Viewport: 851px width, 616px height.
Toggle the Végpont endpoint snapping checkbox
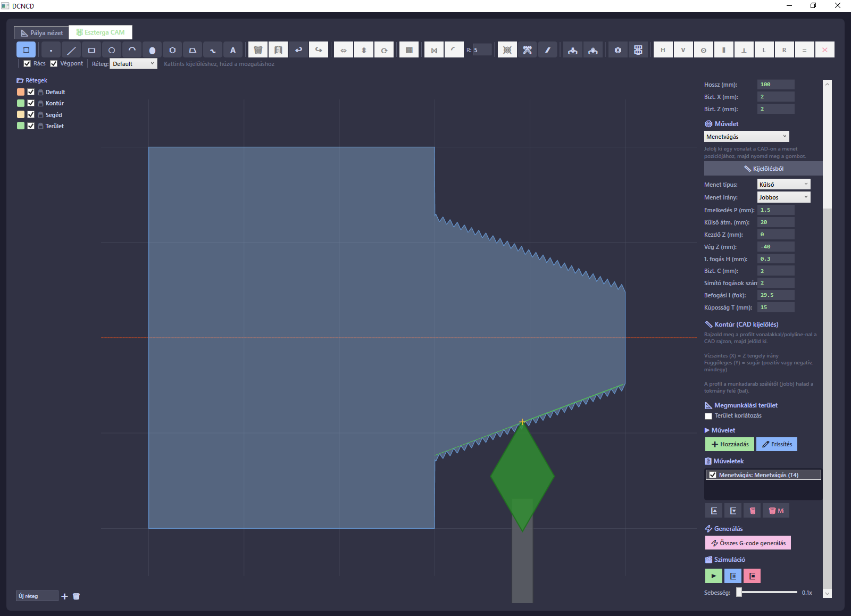click(x=54, y=63)
